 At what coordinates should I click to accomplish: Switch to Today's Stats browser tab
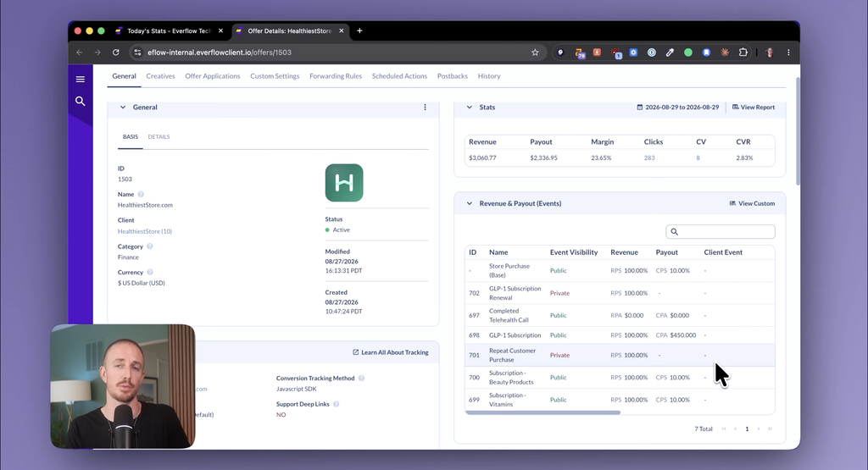[169, 31]
